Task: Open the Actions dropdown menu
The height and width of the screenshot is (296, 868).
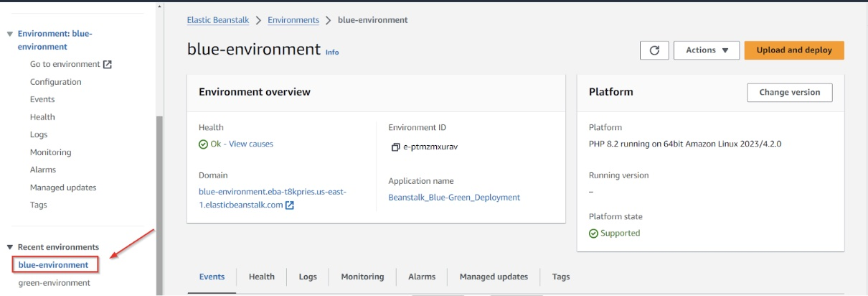Action: point(706,50)
